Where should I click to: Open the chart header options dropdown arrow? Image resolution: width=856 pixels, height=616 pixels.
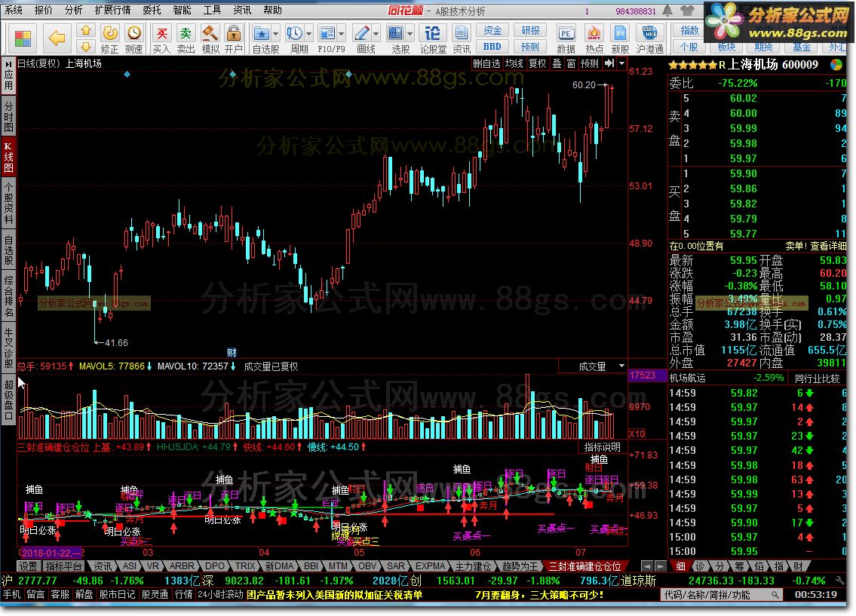[621, 64]
